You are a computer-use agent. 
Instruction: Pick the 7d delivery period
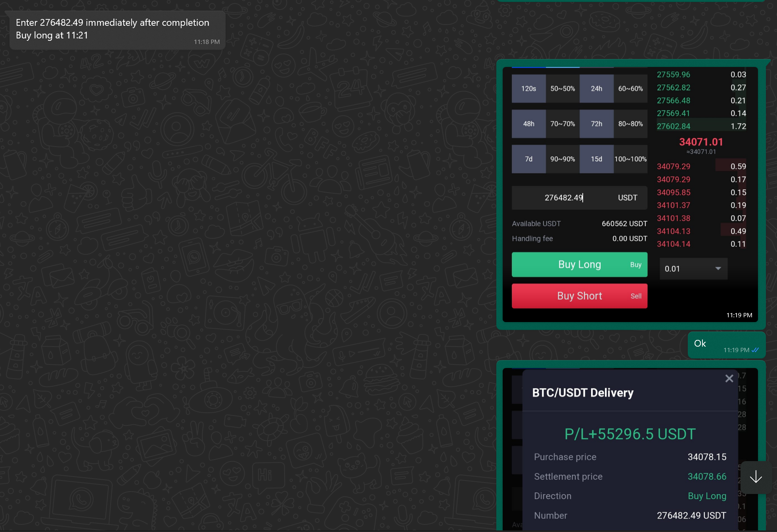[528, 159]
